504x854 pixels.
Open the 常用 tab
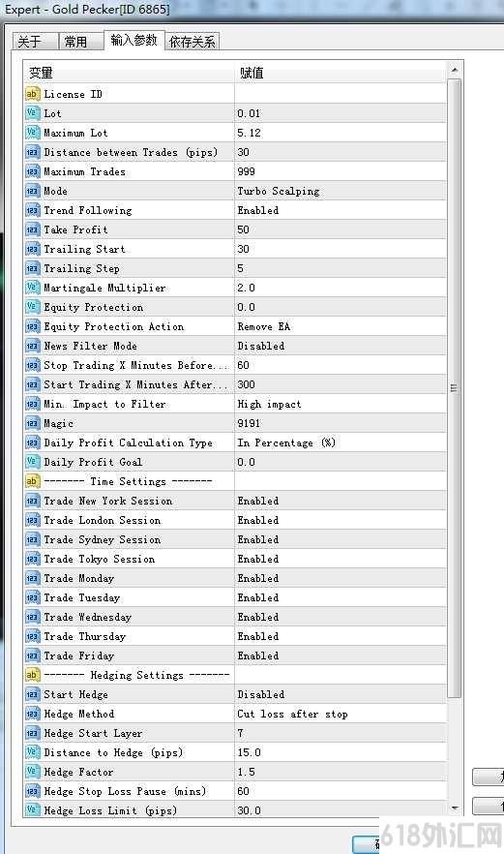pos(80,42)
